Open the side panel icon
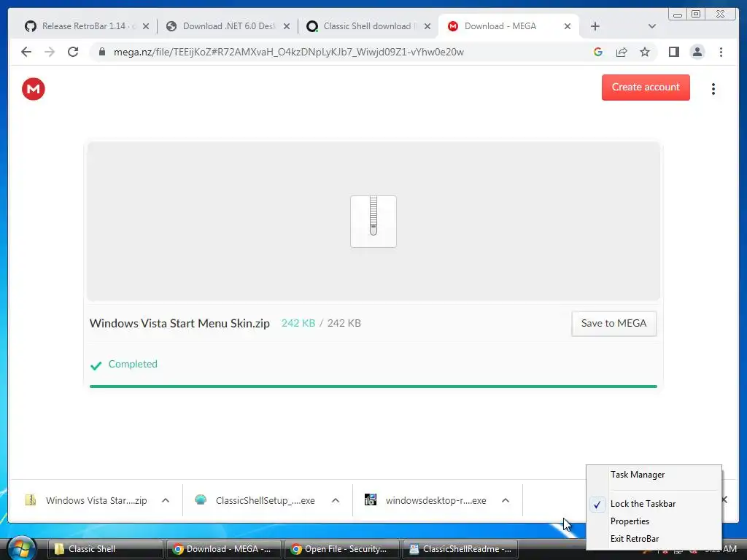The height and width of the screenshot is (560, 747). (x=673, y=52)
